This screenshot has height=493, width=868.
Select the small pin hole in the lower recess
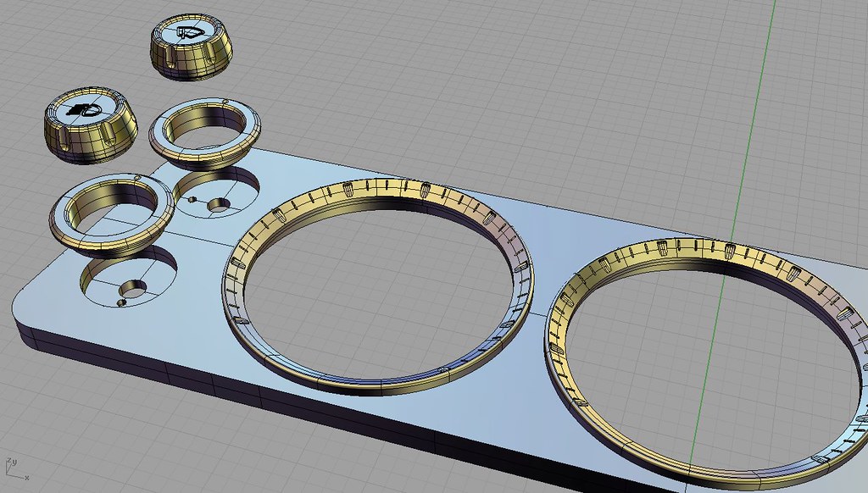point(121,301)
